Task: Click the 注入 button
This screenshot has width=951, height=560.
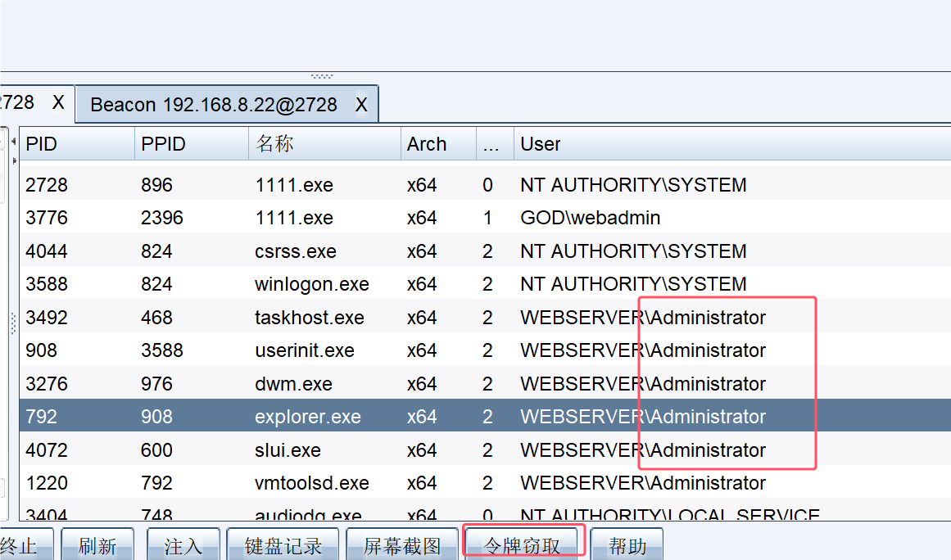Action: click(x=183, y=546)
